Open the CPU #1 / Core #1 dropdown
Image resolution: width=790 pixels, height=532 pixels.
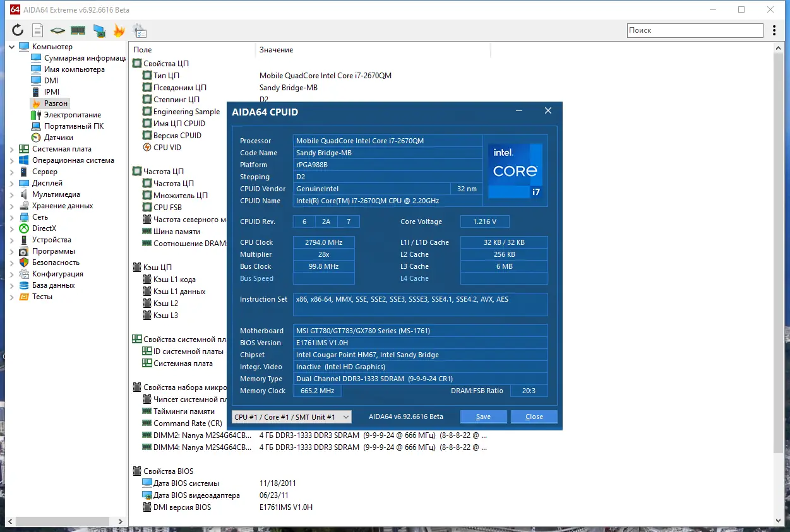[292, 417]
